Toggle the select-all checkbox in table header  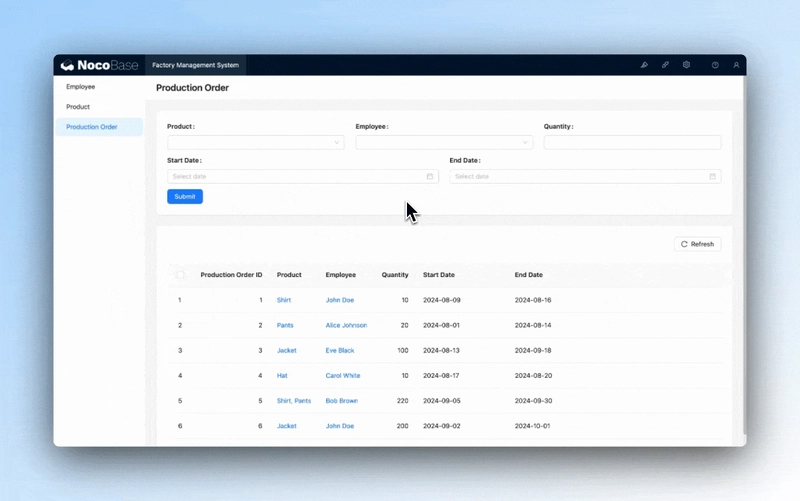point(180,275)
